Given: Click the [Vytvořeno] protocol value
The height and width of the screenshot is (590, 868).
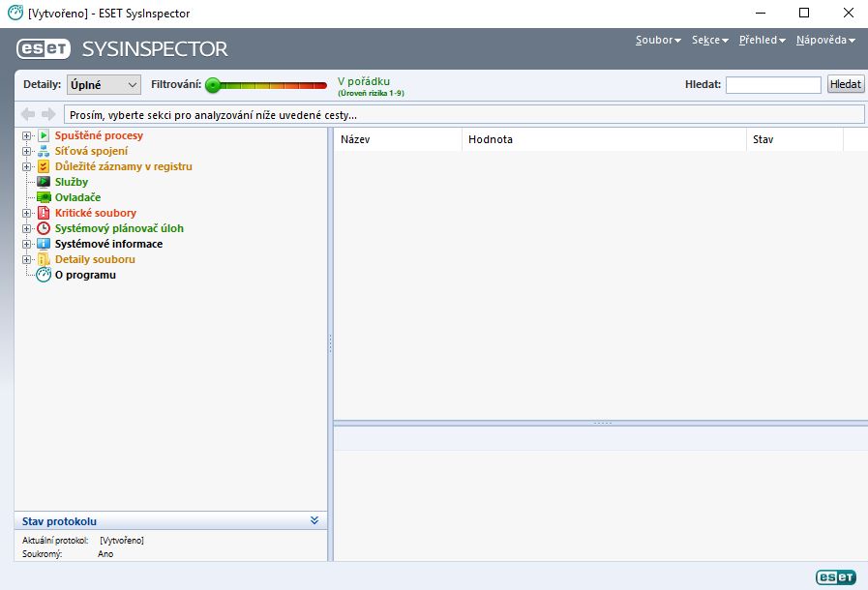Looking at the screenshot, I should 122,540.
